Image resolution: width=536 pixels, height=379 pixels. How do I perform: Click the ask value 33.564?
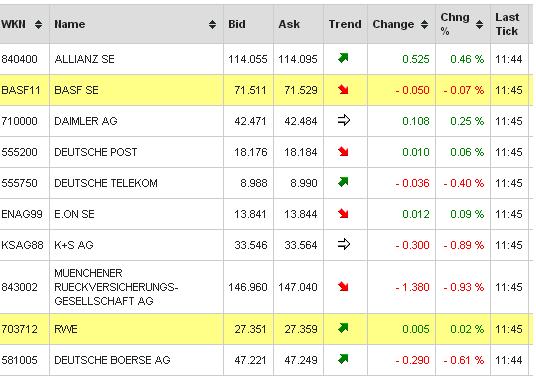(x=301, y=245)
